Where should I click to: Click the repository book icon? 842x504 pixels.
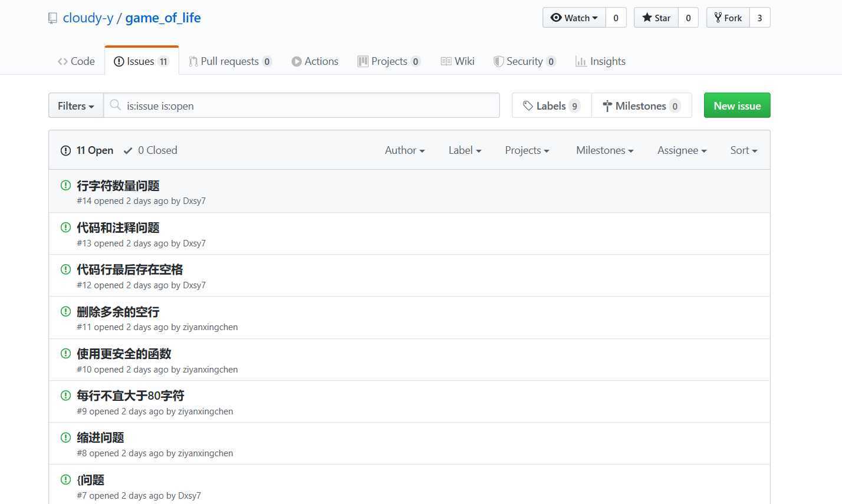coord(53,18)
